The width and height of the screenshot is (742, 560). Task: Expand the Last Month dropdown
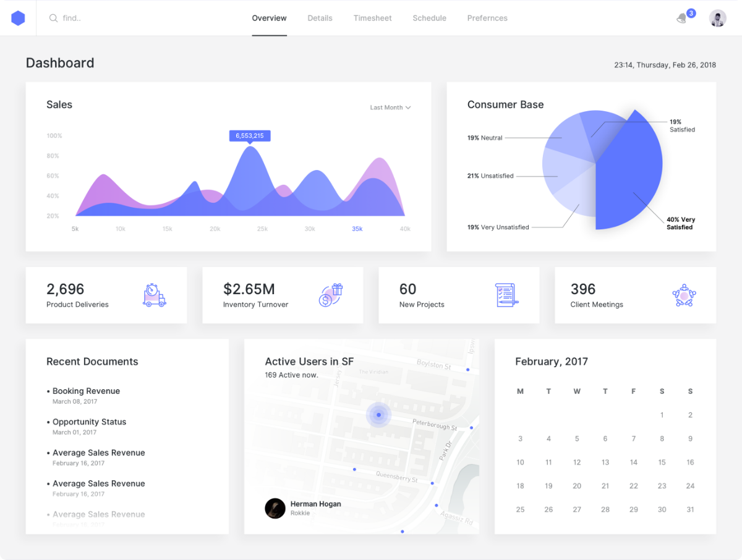390,108
